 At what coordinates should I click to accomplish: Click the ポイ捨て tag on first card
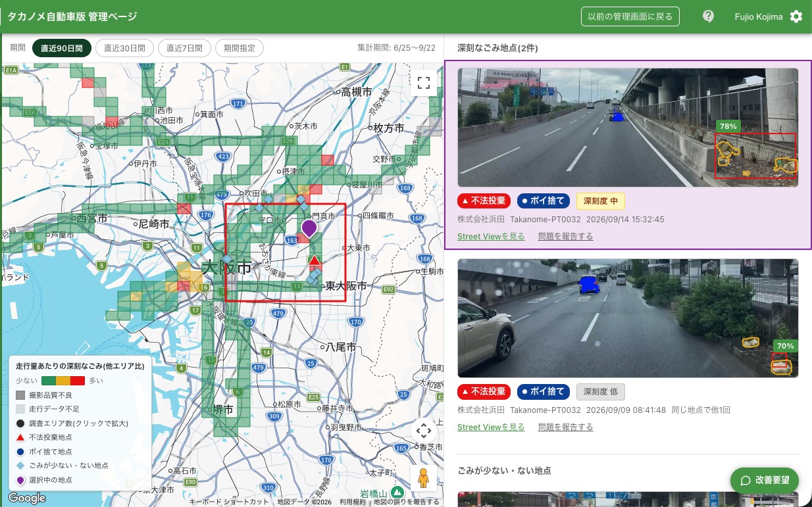point(544,201)
